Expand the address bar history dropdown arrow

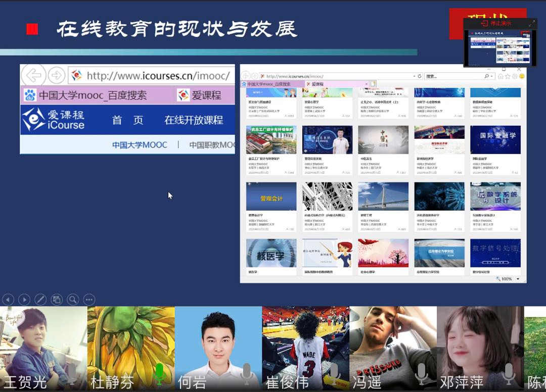tap(415, 76)
